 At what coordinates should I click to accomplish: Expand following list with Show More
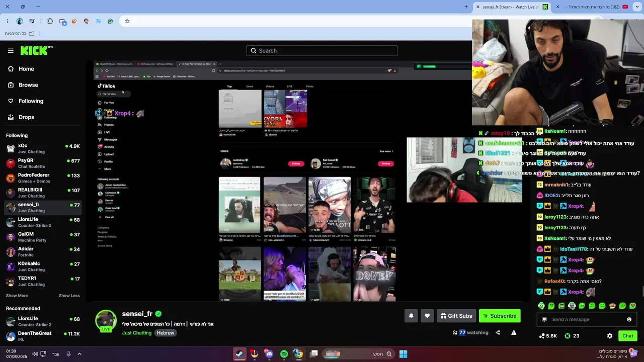tap(17, 296)
